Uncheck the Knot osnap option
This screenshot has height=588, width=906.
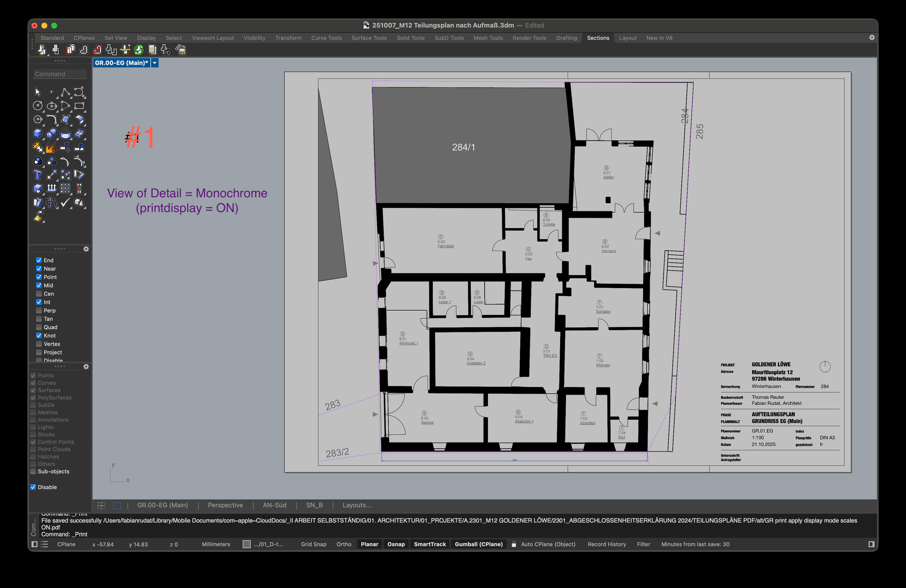point(39,336)
